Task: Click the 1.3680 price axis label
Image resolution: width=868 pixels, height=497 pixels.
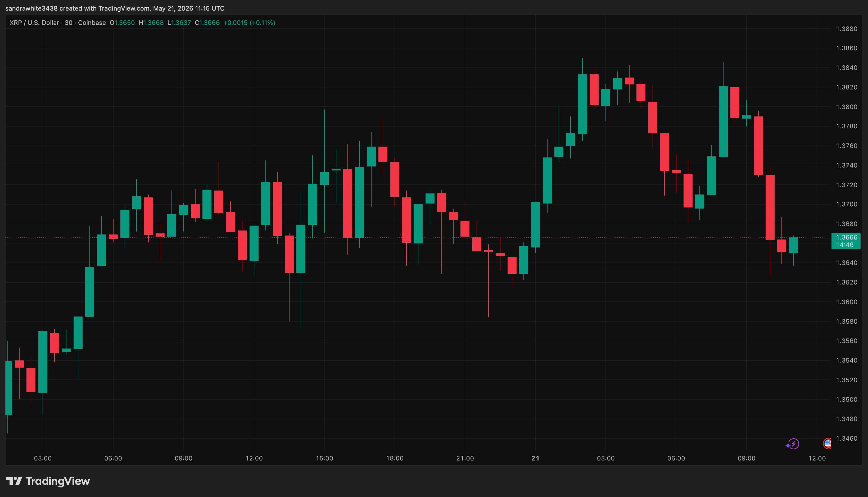Action: (x=847, y=224)
